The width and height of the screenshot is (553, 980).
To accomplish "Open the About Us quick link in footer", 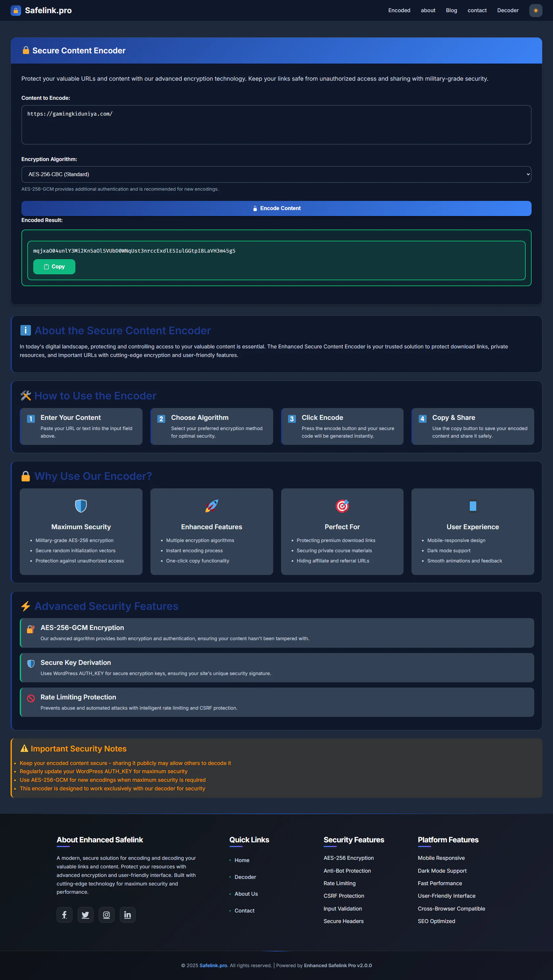I will click(x=246, y=894).
